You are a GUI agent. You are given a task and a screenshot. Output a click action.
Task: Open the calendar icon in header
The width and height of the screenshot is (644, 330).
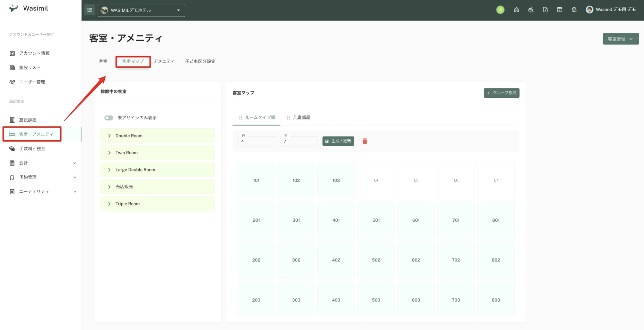[560, 10]
